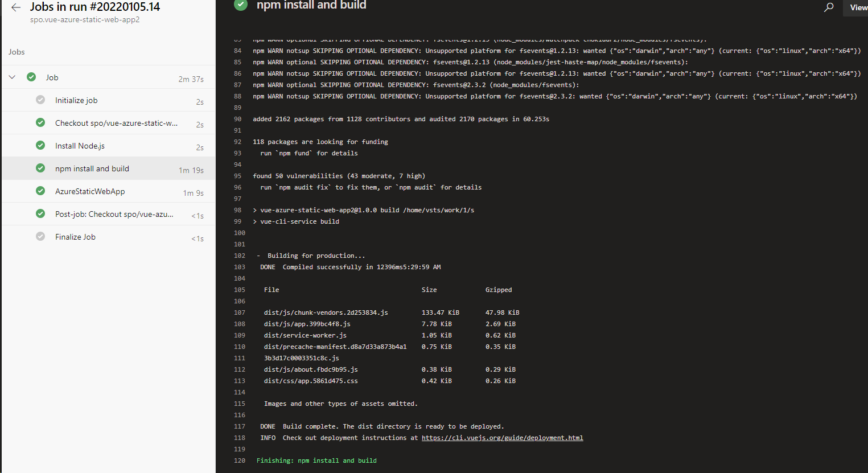
Task: Click green check icon of Install Node.js
Action: click(40, 145)
